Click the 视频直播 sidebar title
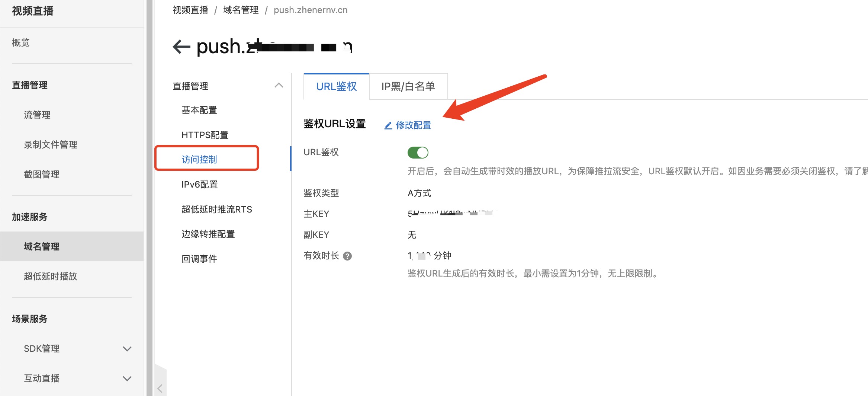Viewport: 868px width, 396px height. click(x=33, y=11)
